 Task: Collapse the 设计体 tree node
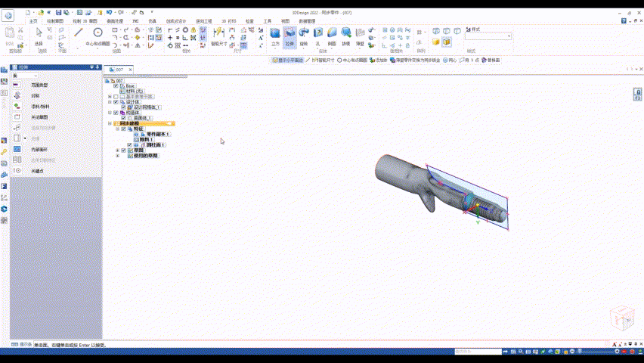tap(110, 102)
